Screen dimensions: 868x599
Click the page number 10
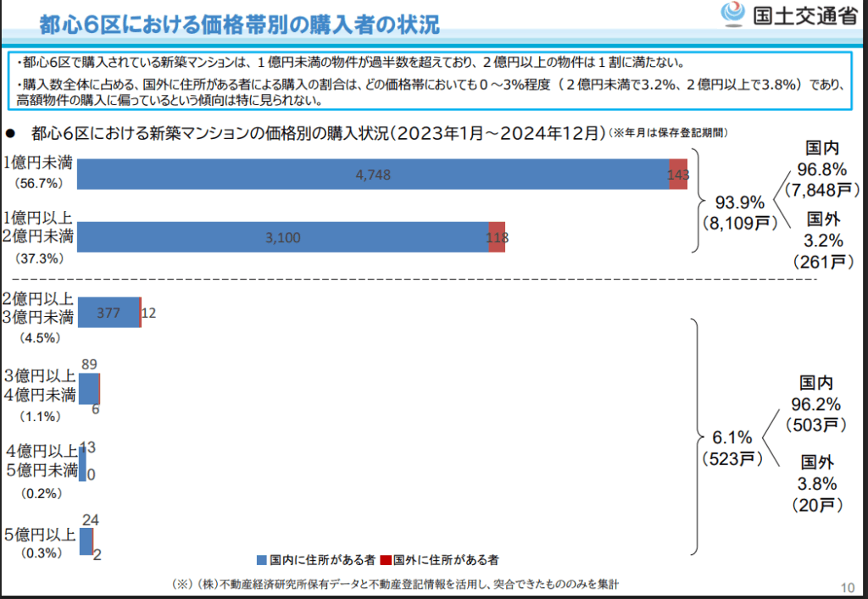point(847,587)
